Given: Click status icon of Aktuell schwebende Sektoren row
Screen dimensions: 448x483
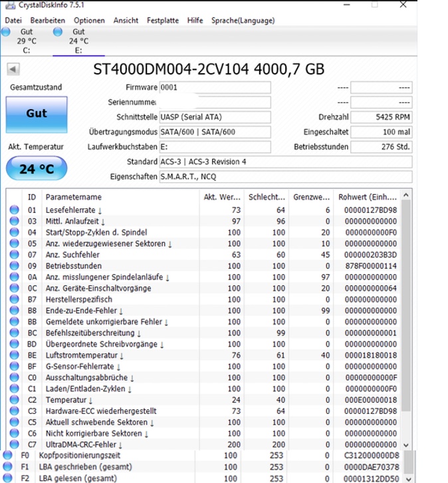Looking at the screenshot, I should (x=14, y=422).
